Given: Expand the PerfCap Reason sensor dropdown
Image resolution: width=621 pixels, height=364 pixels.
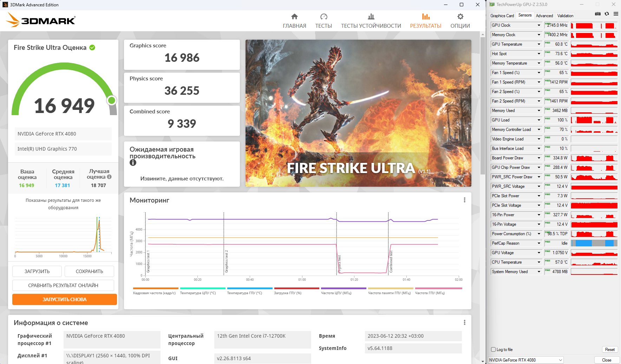Looking at the screenshot, I should point(539,243).
